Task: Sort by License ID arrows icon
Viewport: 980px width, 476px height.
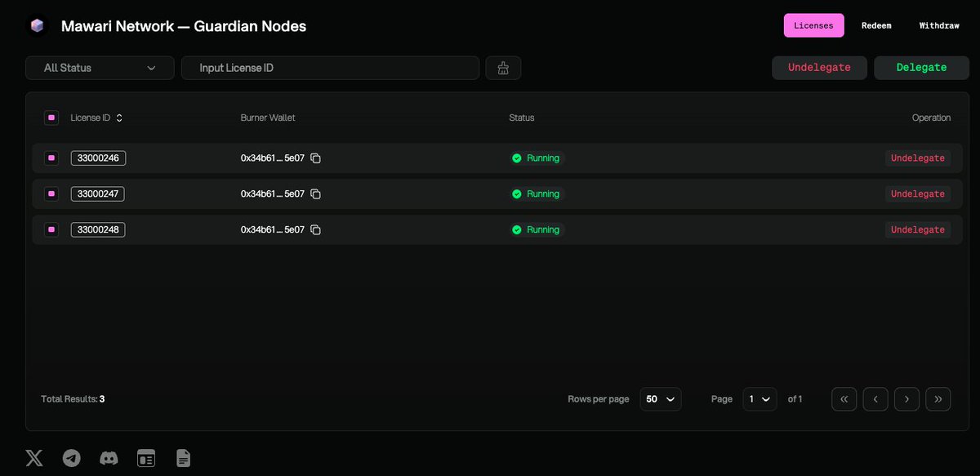Action: point(119,118)
